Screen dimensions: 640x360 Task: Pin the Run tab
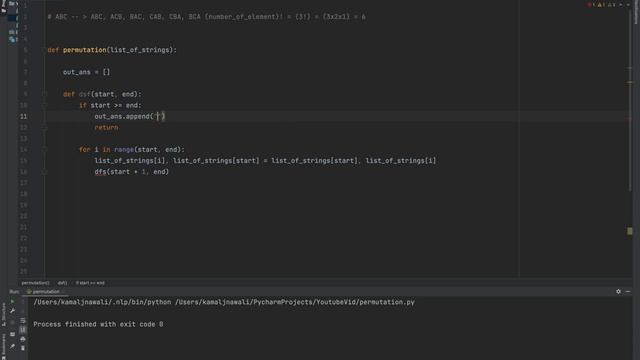(x=12, y=347)
